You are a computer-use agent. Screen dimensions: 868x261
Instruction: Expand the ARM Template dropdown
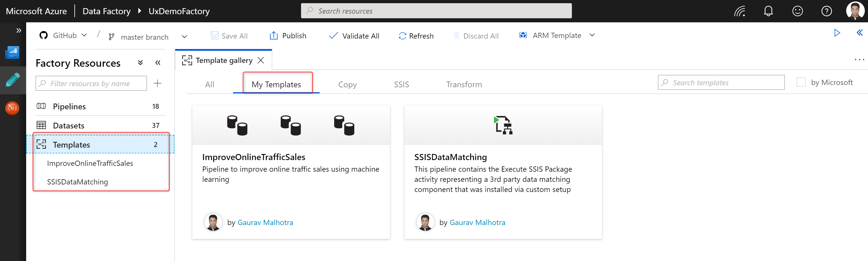click(592, 35)
